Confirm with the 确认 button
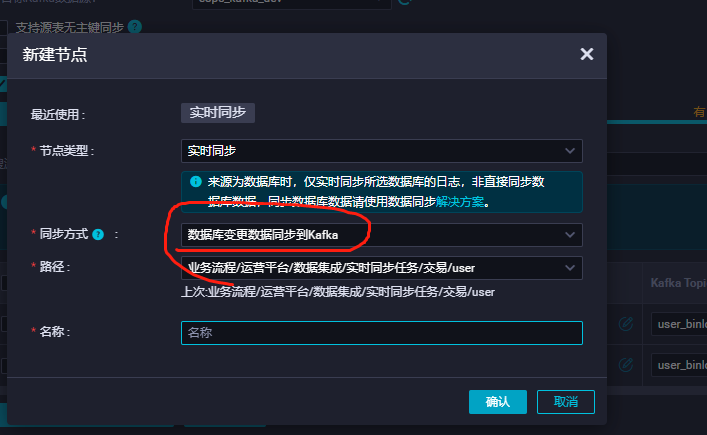 point(498,402)
